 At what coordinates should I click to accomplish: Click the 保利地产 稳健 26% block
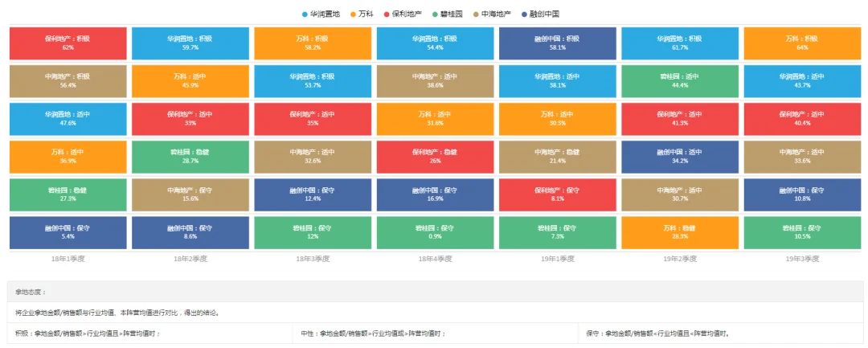pyautogui.click(x=435, y=157)
